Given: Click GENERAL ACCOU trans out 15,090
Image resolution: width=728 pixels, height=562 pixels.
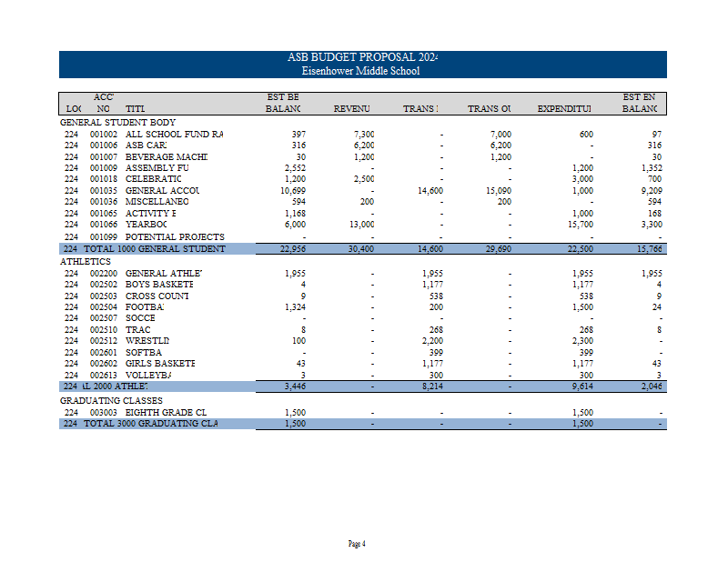Looking at the screenshot, I should click(499, 191).
